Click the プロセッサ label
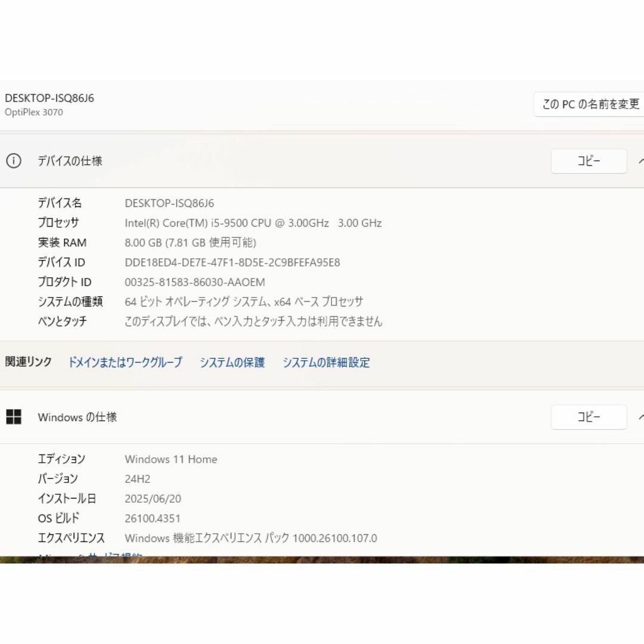The height and width of the screenshot is (644, 644). [58, 222]
